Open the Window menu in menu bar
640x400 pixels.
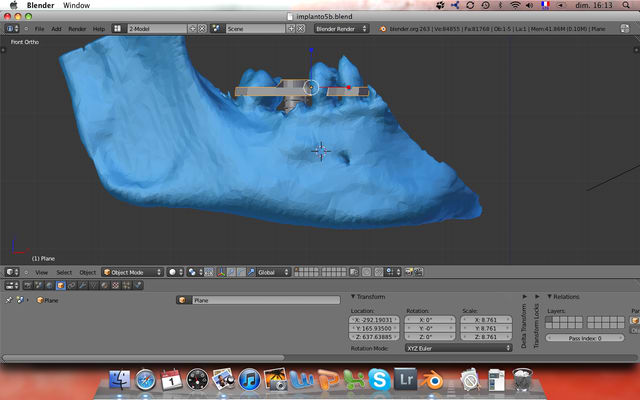click(x=76, y=6)
